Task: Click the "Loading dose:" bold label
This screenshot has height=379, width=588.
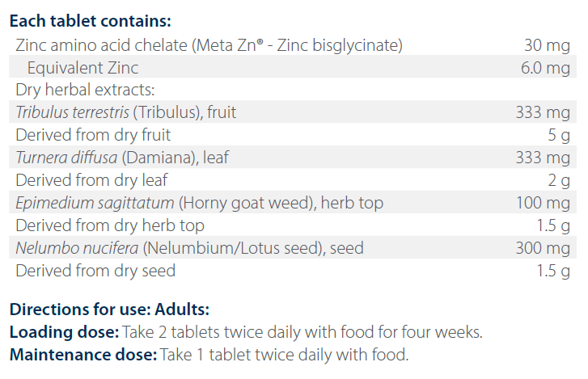Action: [64, 332]
